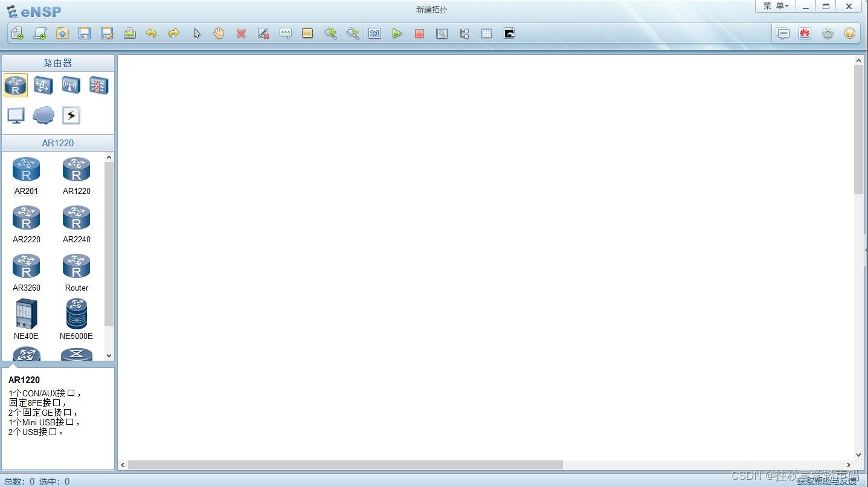Pick the AR2240 router

(x=77, y=224)
